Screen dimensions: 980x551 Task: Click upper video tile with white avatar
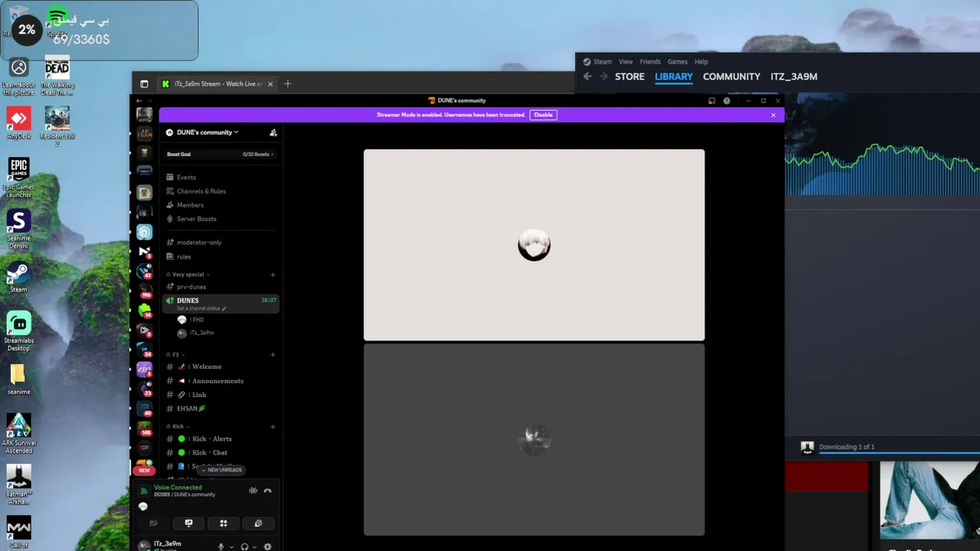coord(534,245)
